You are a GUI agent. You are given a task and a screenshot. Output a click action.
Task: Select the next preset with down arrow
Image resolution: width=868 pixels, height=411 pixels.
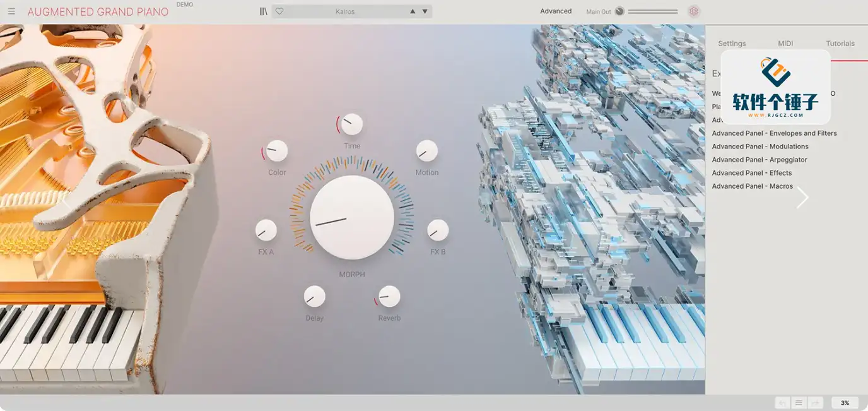point(425,11)
